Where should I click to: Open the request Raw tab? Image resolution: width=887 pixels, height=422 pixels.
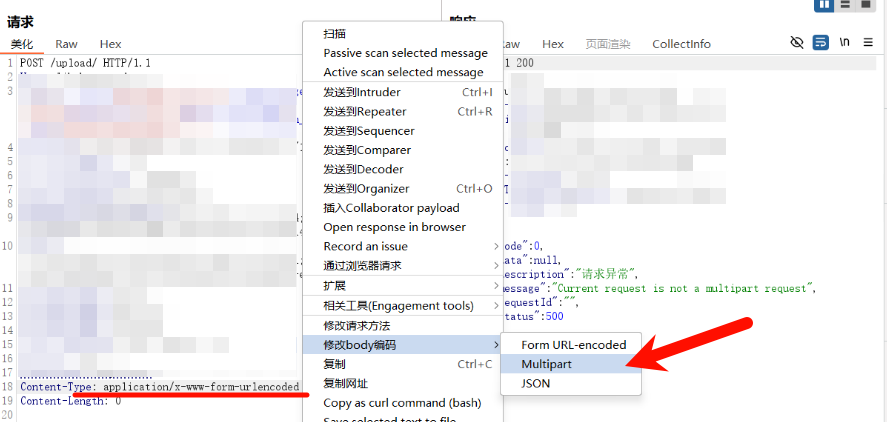pyautogui.click(x=67, y=44)
